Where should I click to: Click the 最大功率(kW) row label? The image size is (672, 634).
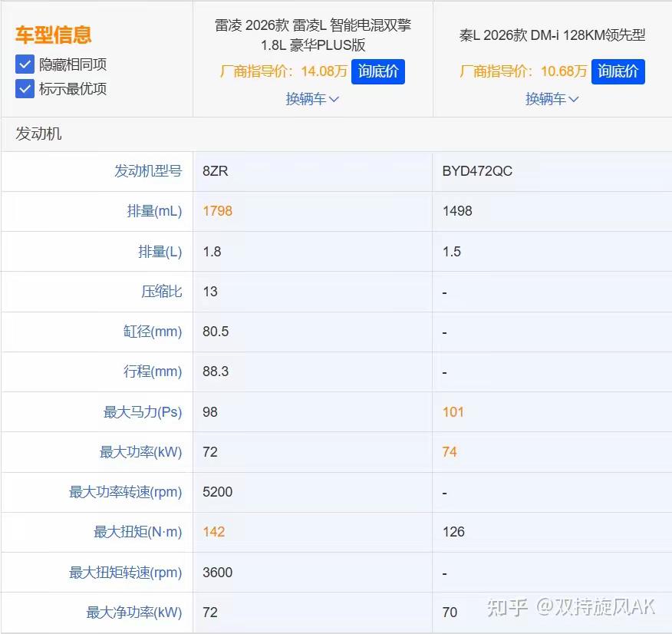pyautogui.click(x=140, y=452)
